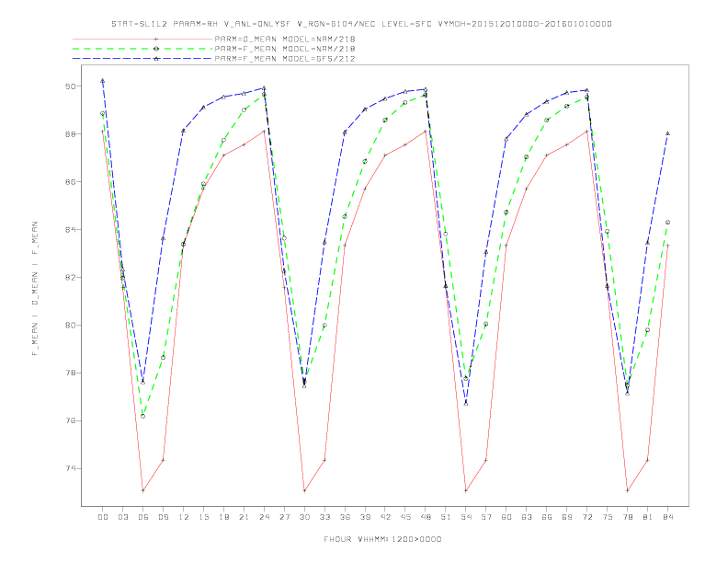Viewport: 728px width, 563px height.
Task: Click blue GFS triangle data point at hour 84
Action: pos(668,133)
